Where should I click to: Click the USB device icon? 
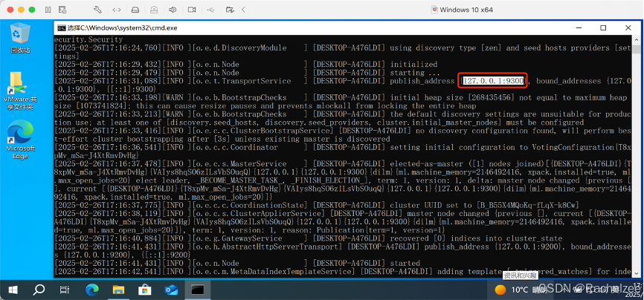[210, 10]
